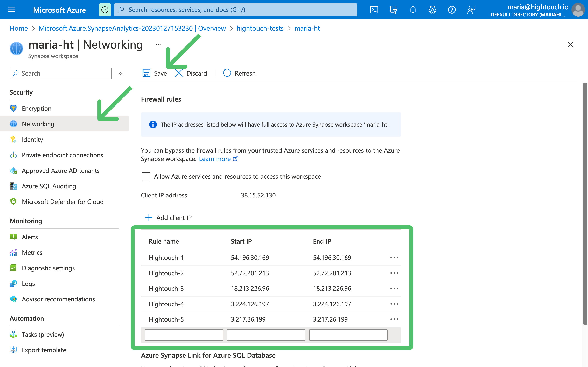
Task: Open Azure SQL Auditing
Action: click(x=49, y=186)
